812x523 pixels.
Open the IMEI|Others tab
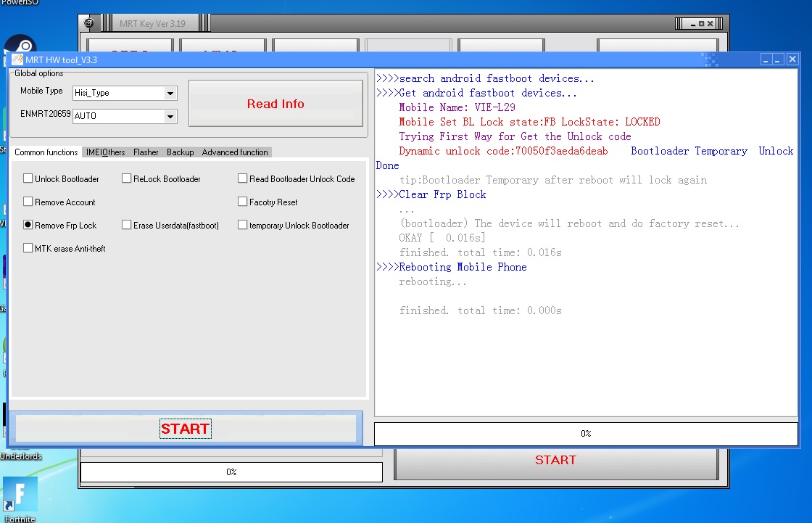106,152
